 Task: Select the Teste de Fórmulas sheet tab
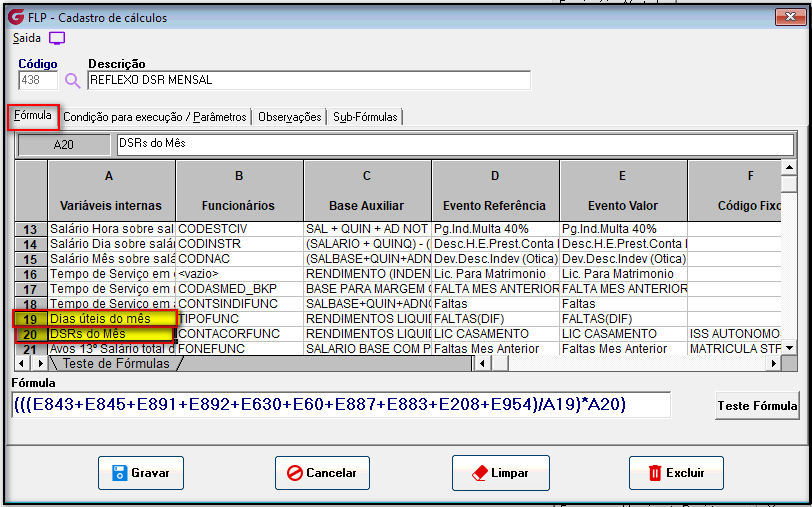click(116, 364)
